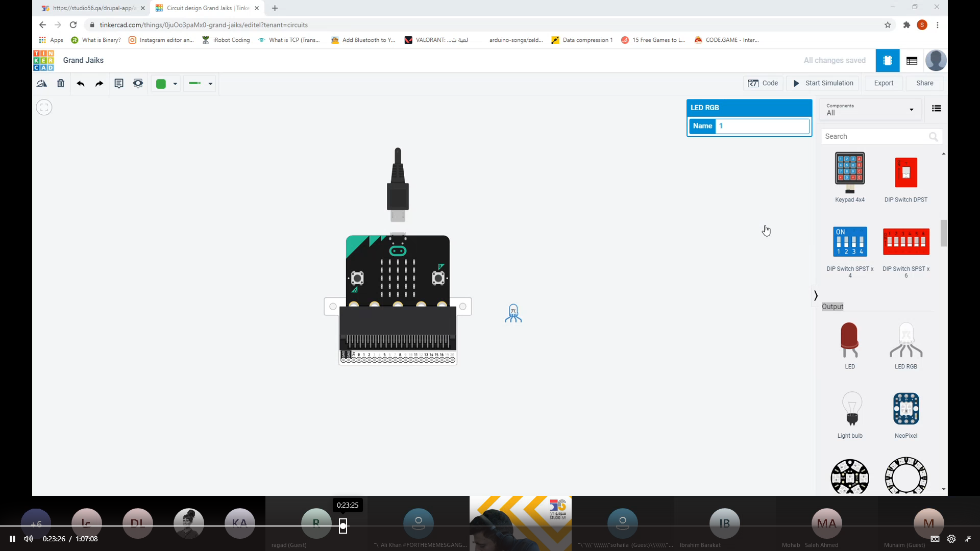This screenshot has width=980, height=551.
Task: Open the wire color dropdown arrow
Action: click(x=175, y=84)
